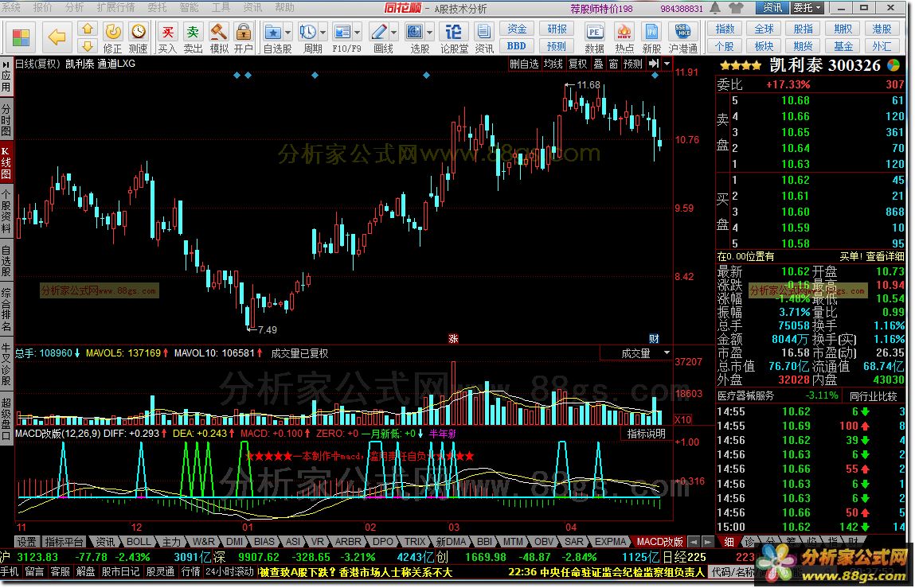915x588 pixels.
Task: Open the 数据 PE data icon
Action: [x=595, y=32]
